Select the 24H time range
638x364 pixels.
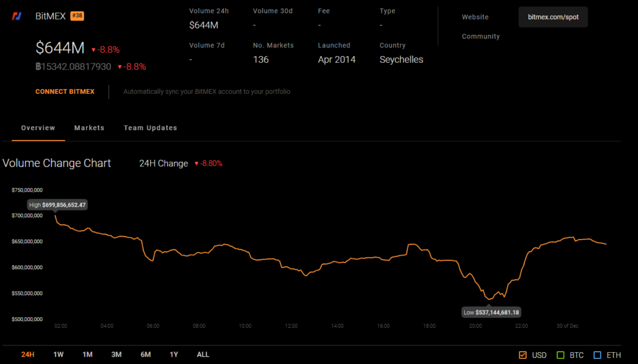27,354
